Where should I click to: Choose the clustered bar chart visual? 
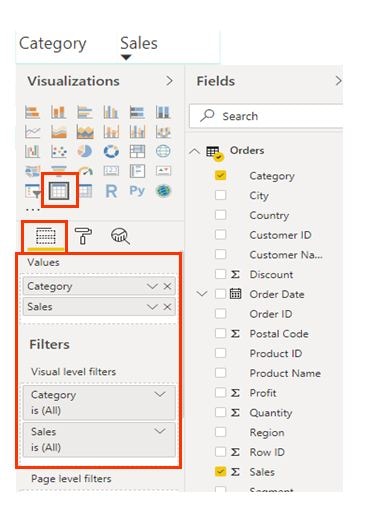(85, 112)
